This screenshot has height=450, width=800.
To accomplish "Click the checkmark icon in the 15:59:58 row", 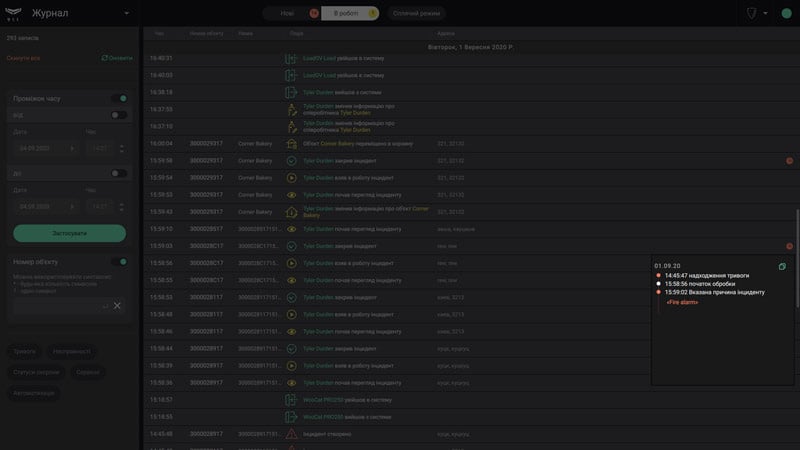I will 291,161.
